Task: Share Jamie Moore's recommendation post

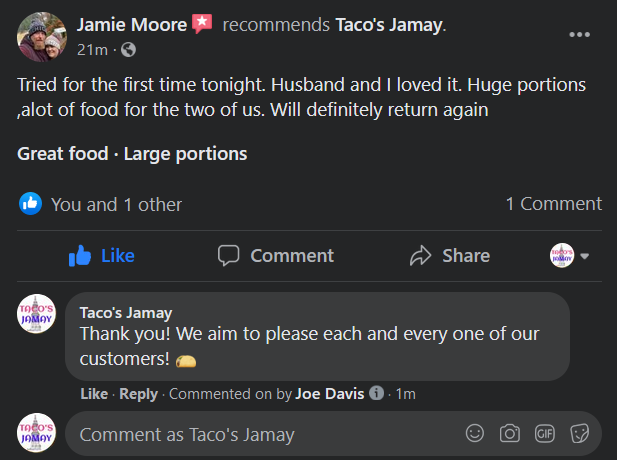Action: coord(450,256)
